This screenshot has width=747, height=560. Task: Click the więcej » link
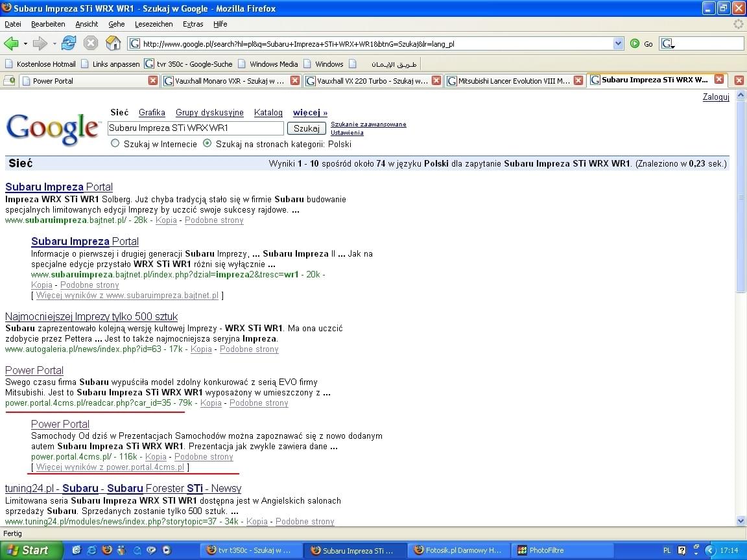tap(310, 112)
